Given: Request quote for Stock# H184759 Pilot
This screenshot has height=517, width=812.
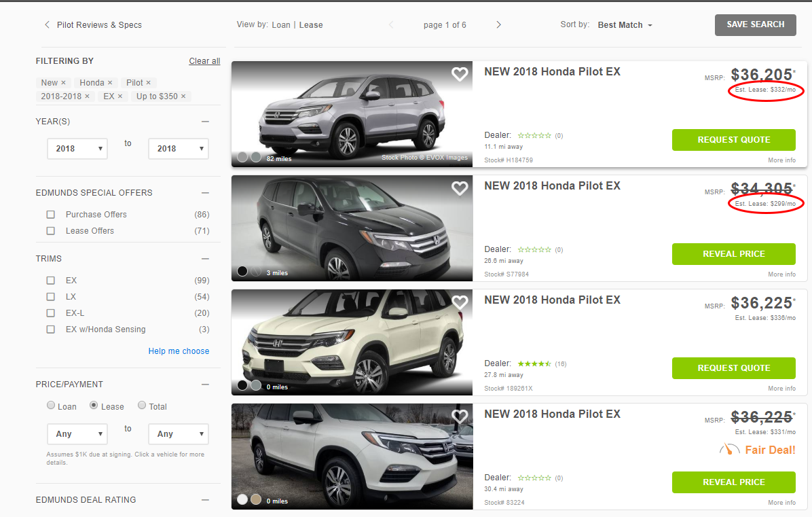Looking at the screenshot, I should coord(733,140).
